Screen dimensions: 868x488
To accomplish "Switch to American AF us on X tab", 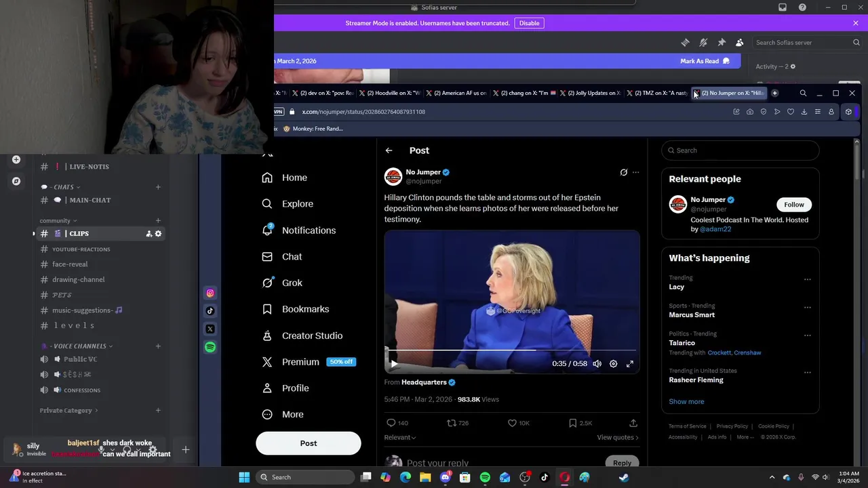I will [x=456, y=93].
